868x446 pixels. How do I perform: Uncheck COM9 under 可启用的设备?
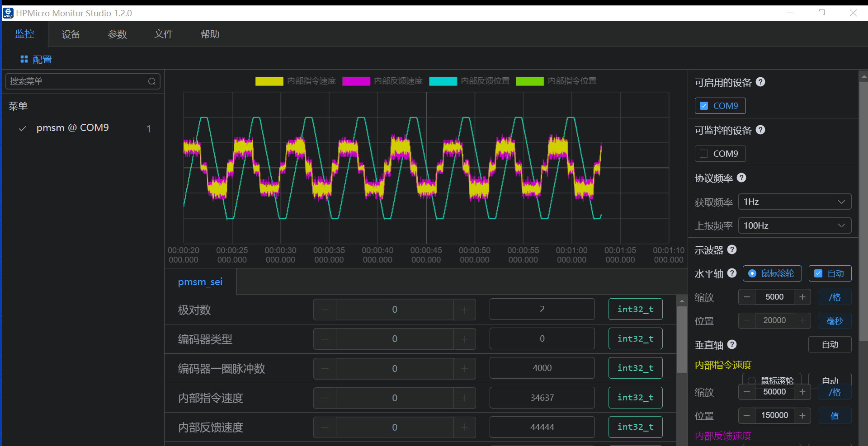(704, 106)
